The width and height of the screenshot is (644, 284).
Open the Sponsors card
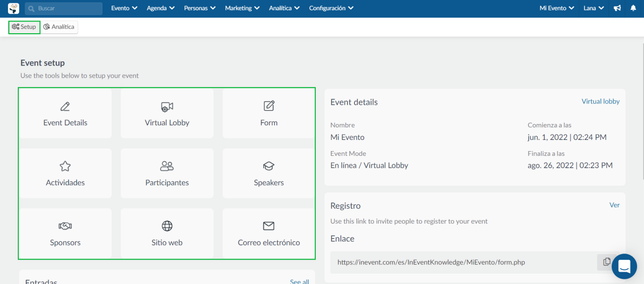coord(65,233)
